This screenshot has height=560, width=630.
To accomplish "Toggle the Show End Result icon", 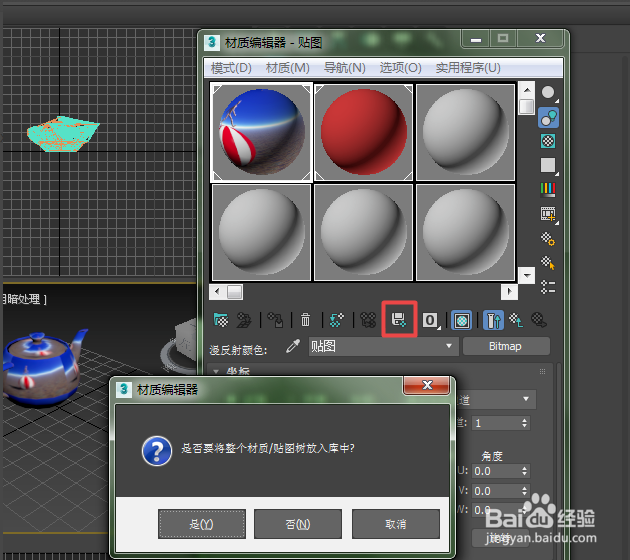I will (493, 320).
